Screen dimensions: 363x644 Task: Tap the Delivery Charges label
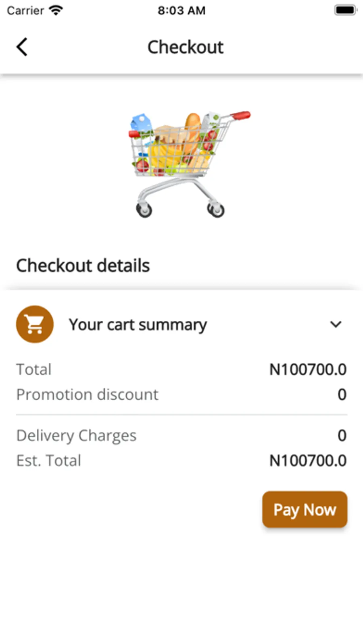[76, 435]
